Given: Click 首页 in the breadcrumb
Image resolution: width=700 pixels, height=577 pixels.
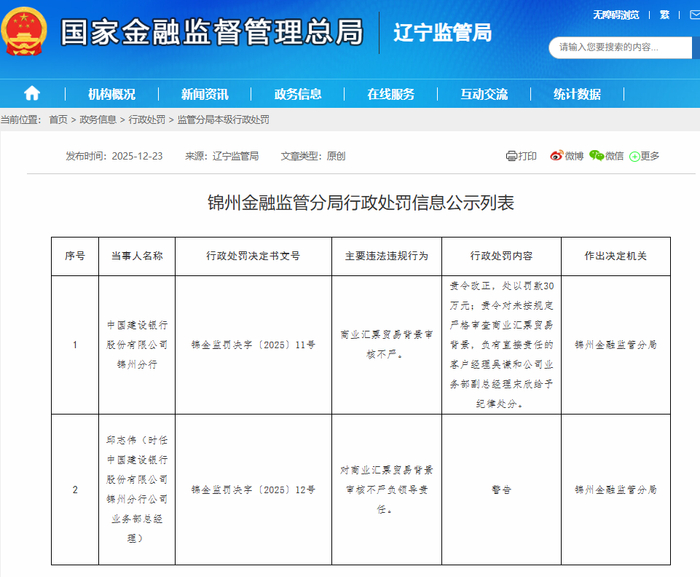Looking at the screenshot, I should [x=58, y=120].
